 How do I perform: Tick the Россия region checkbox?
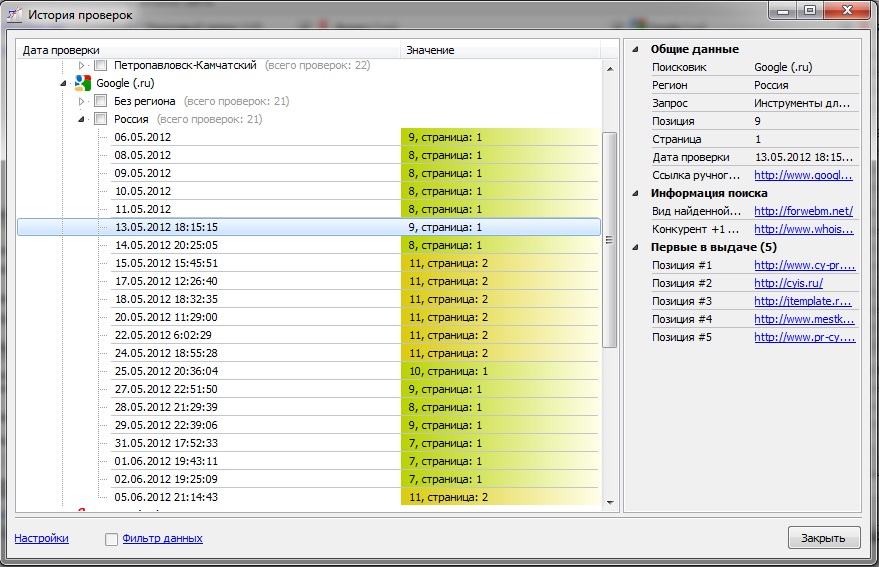pos(101,119)
